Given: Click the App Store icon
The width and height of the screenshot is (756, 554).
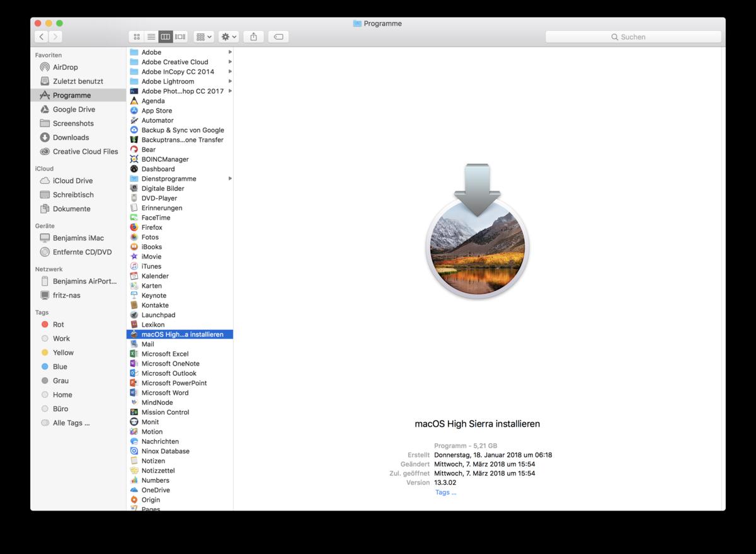Looking at the screenshot, I should [134, 111].
